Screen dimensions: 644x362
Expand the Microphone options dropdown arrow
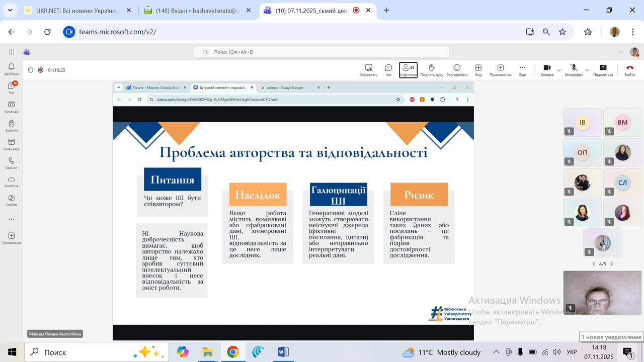[x=587, y=70]
